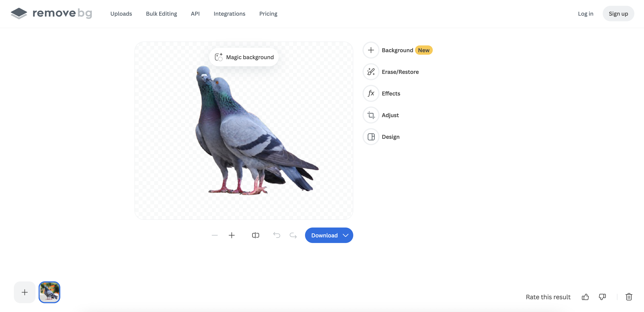The image size is (644, 312).
Task: Click the zoom in plus icon
Action: pyautogui.click(x=232, y=235)
